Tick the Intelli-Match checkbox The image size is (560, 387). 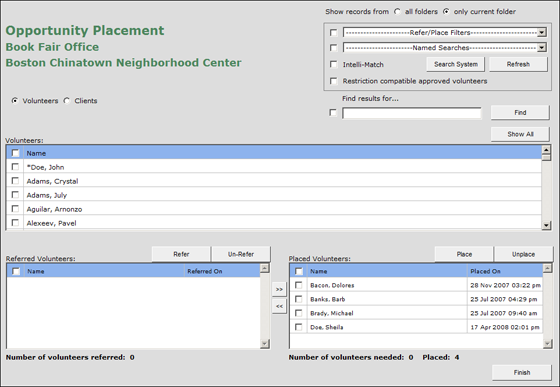click(333, 64)
